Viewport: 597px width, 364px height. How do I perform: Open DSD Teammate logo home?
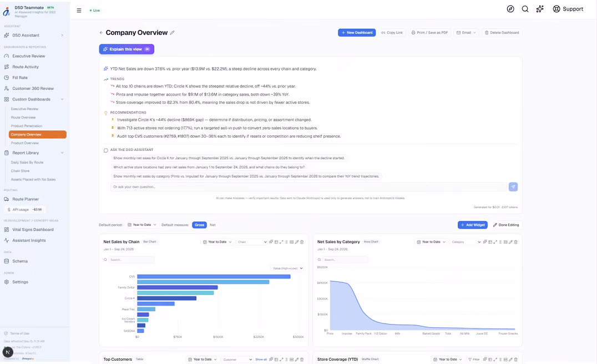[7, 12]
